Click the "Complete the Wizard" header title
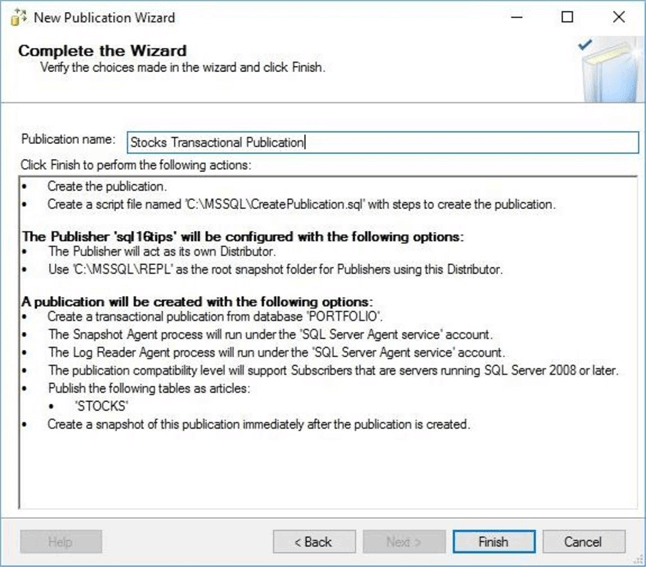Image resolution: width=646 pixels, height=567 pixels. [102, 51]
